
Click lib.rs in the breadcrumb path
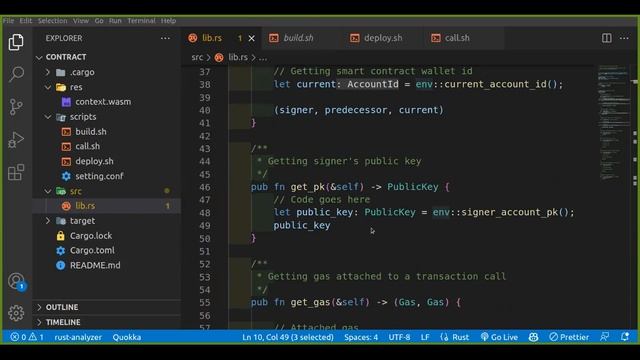click(238, 58)
